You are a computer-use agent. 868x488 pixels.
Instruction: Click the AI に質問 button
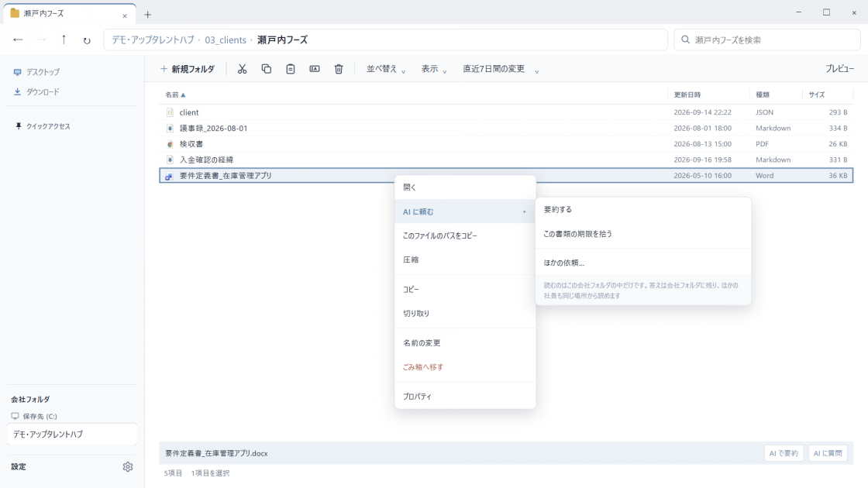tap(828, 453)
